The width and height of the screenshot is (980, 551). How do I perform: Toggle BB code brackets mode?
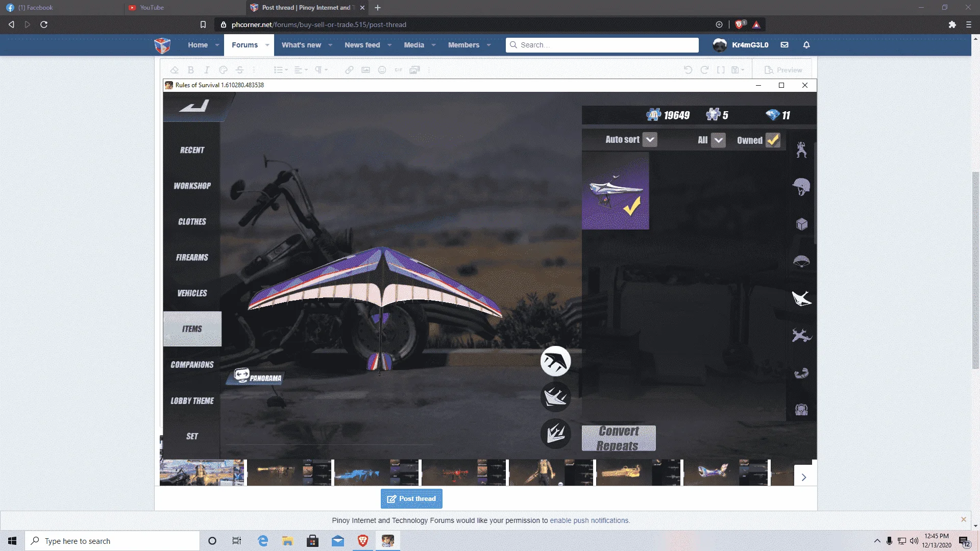pos(721,70)
